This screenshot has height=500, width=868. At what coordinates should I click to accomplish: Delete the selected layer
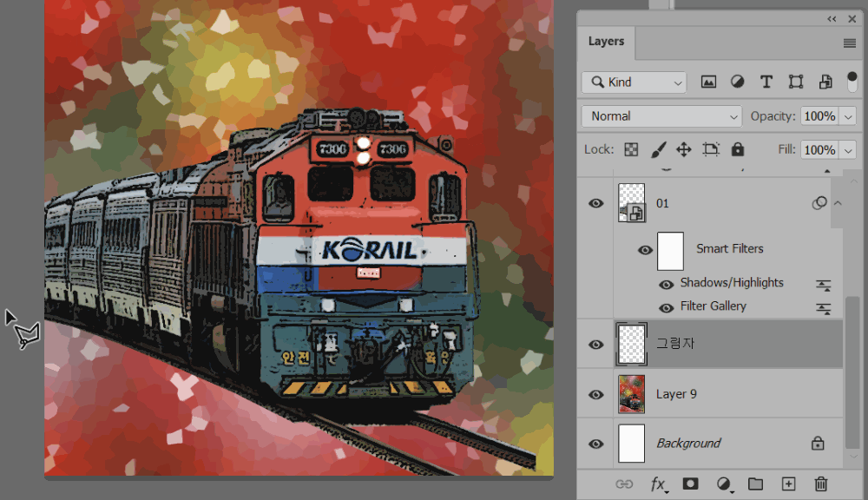click(x=821, y=484)
